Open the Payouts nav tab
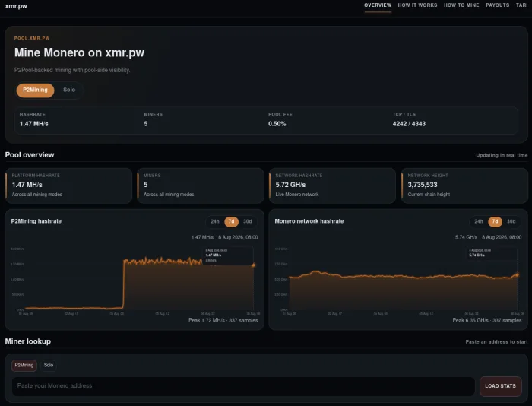532x406 pixels. coord(497,5)
